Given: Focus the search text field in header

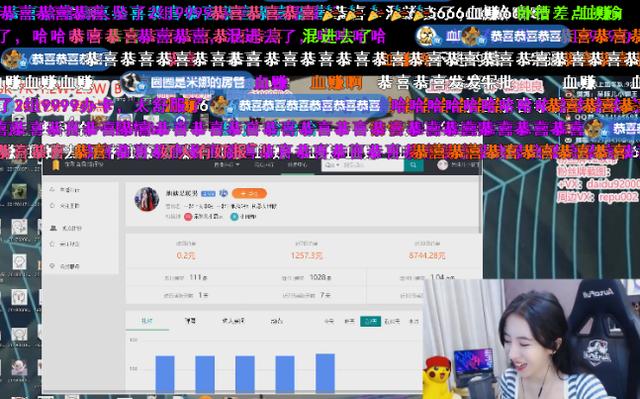Looking at the screenshot, I should coord(372,165).
